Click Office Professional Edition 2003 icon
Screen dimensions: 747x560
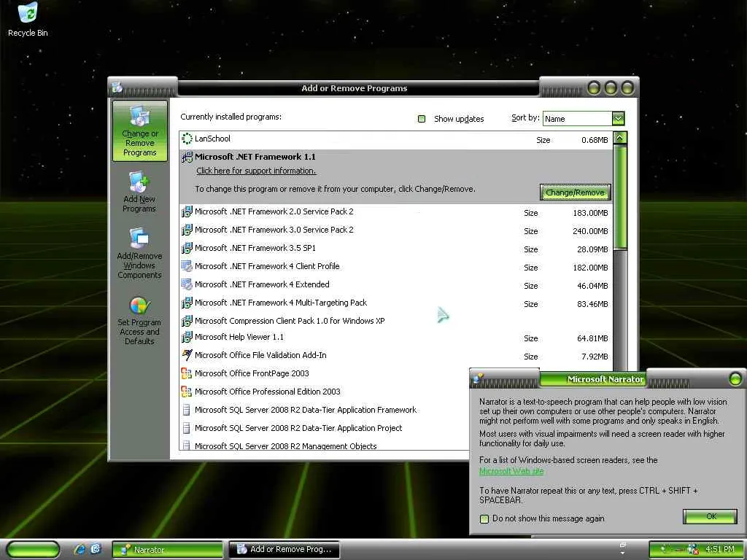pyautogui.click(x=186, y=392)
